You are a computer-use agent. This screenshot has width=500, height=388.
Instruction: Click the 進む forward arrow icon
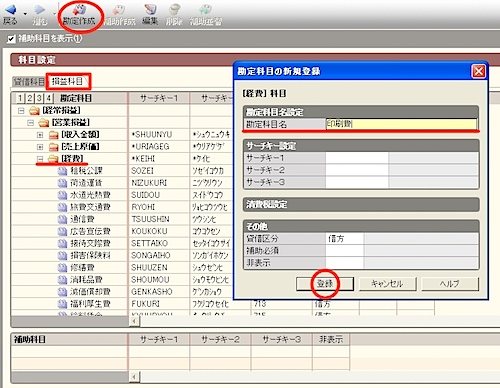tap(39, 9)
